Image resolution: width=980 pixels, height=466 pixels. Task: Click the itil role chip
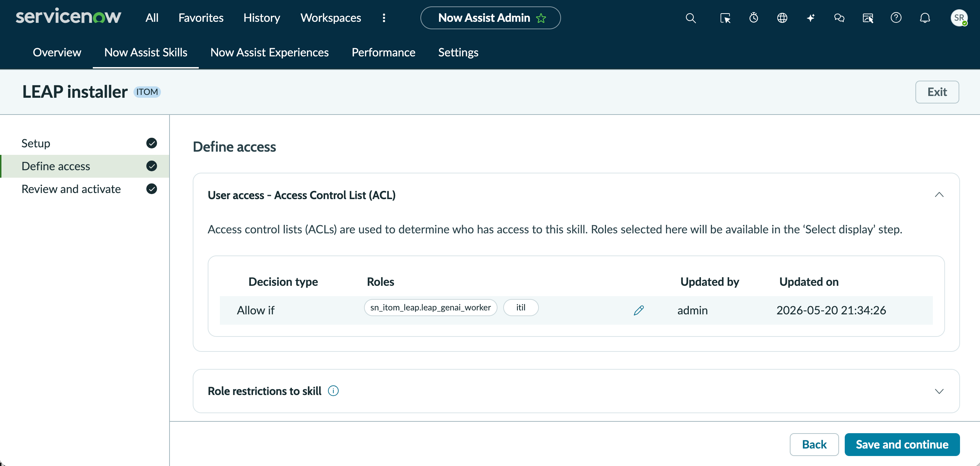[x=520, y=307]
